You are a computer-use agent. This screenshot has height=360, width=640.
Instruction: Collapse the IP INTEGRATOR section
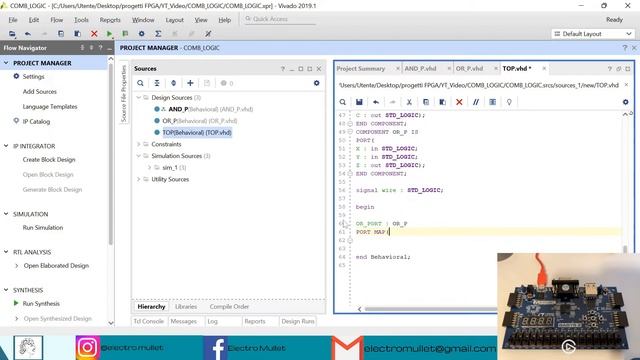tap(6, 146)
